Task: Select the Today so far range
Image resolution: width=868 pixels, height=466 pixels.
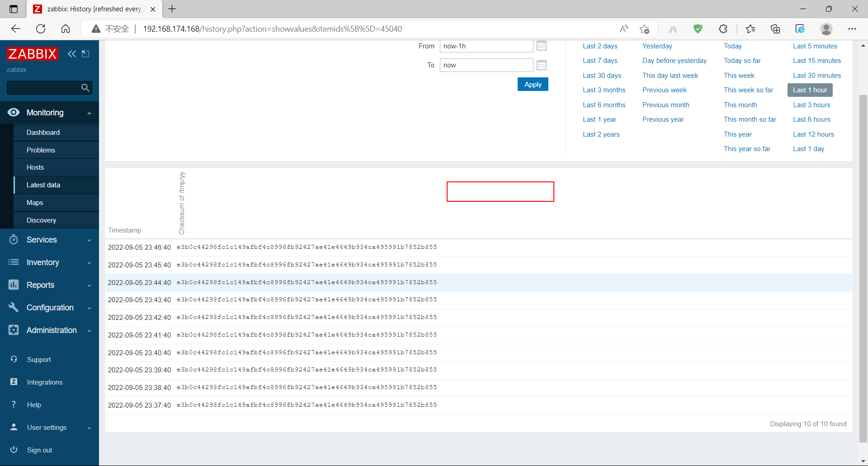Action: tap(742, 61)
